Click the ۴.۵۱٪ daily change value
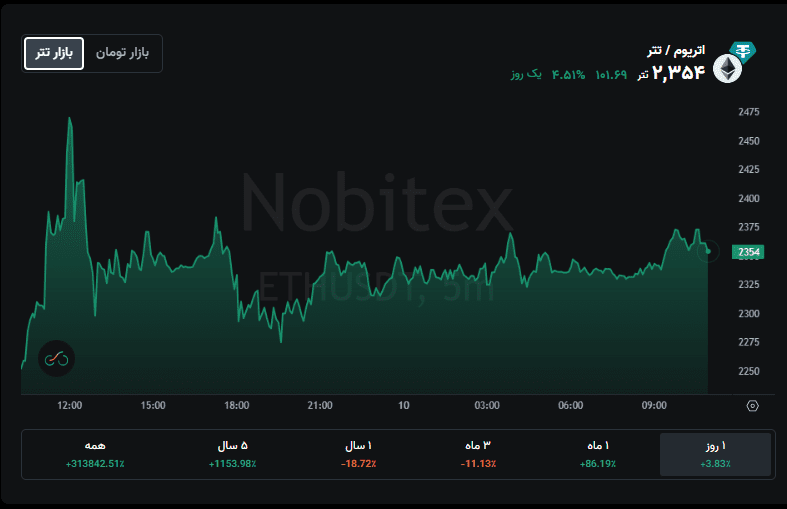 568,75
